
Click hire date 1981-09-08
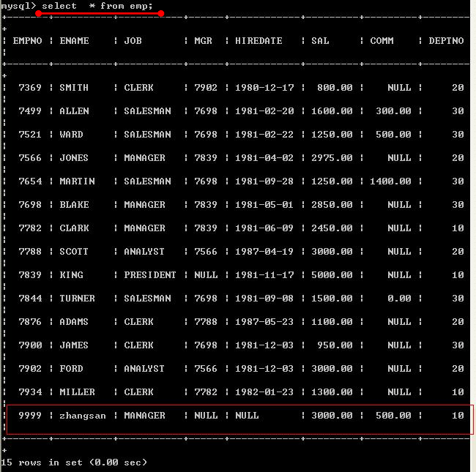(264, 299)
